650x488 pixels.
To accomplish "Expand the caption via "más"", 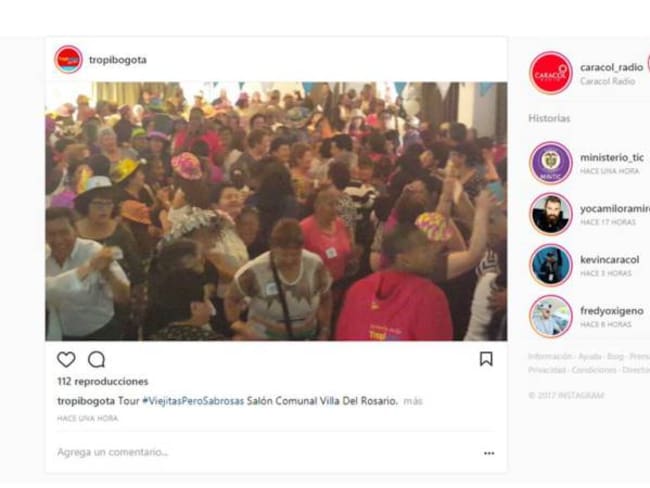I will tap(413, 401).
